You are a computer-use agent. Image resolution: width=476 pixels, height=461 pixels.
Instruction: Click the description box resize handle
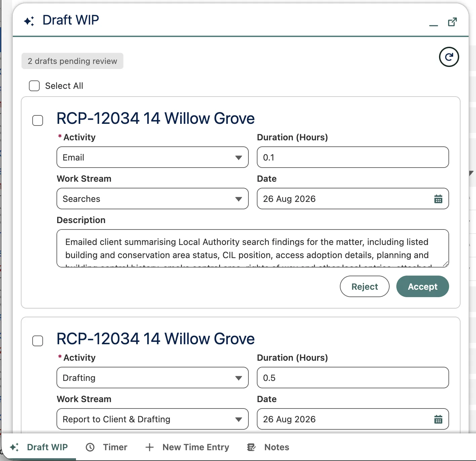(445, 264)
